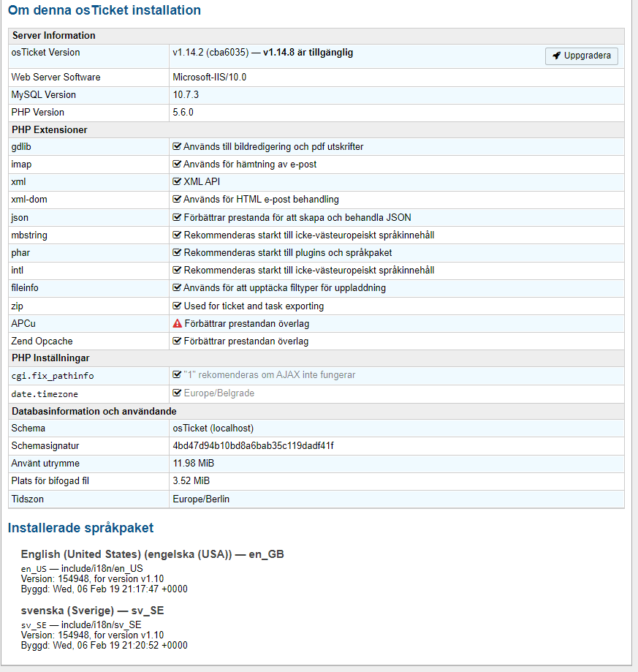The width and height of the screenshot is (638, 672).
Task: Click the 'Tidszon' label
Action: [27, 499]
